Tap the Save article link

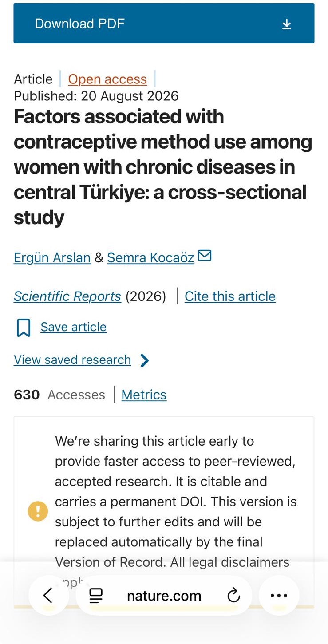click(74, 327)
